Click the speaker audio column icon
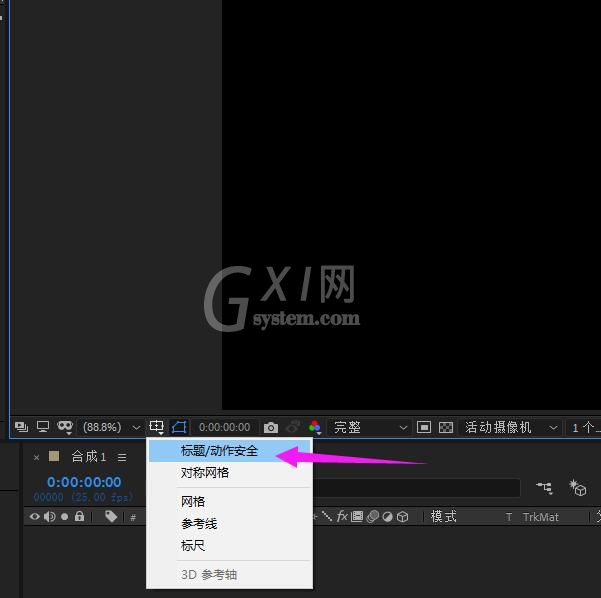This screenshot has height=598, width=601. click(49, 517)
